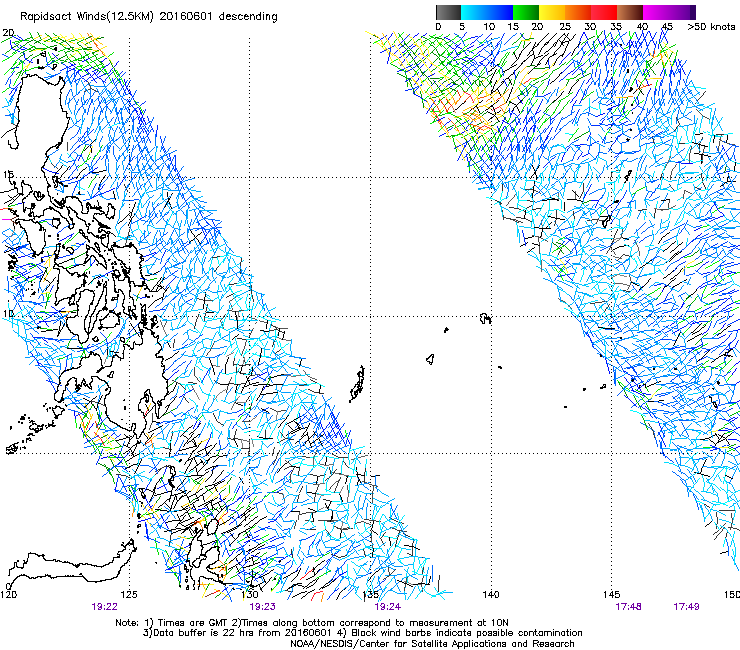Click the latitude axis label 15 on left edge
Image resolution: width=740 pixels, height=650 pixels.
click(8, 175)
